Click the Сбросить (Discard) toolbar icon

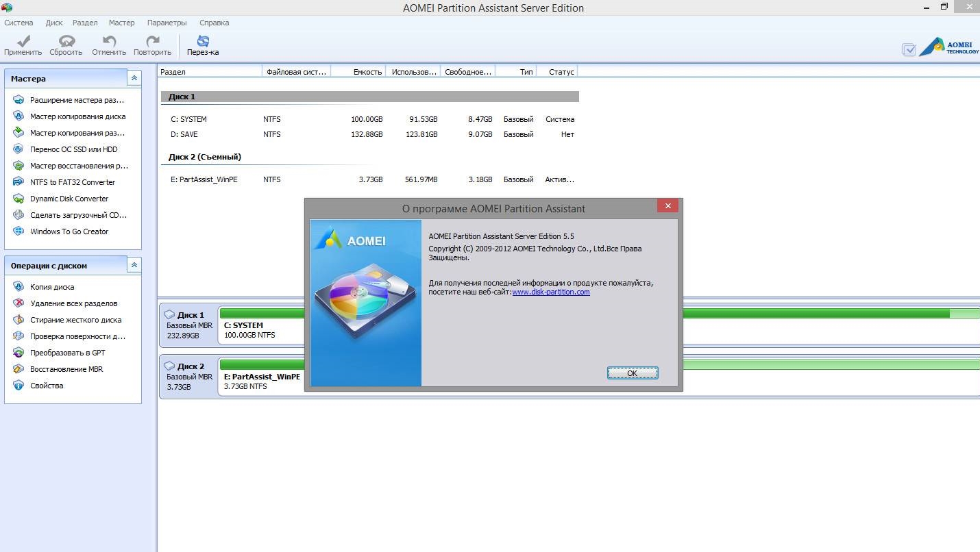click(x=66, y=41)
